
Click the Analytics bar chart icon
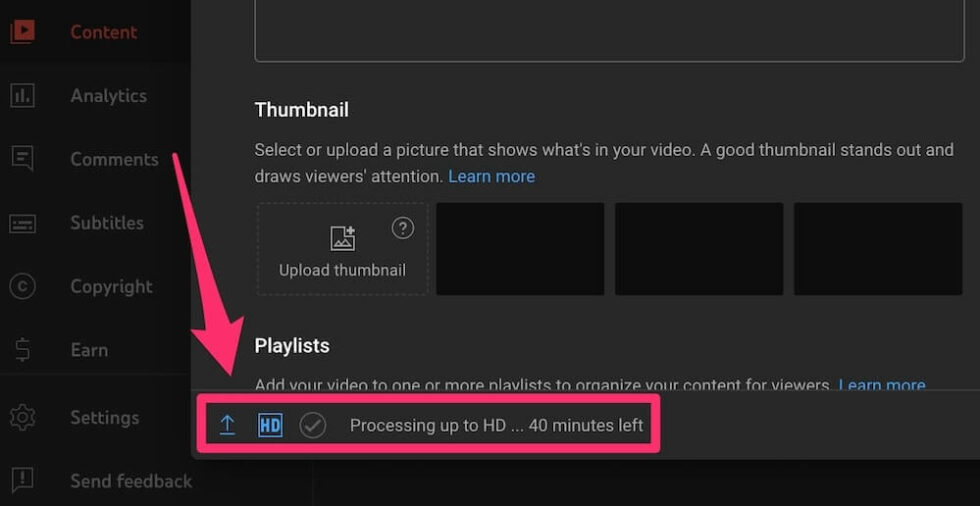point(22,96)
